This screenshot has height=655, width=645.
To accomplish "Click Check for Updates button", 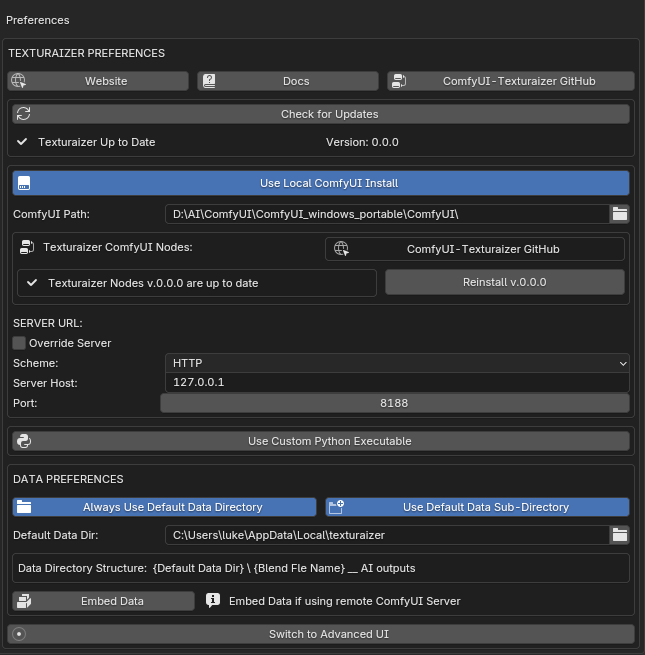I will click(x=321, y=114).
